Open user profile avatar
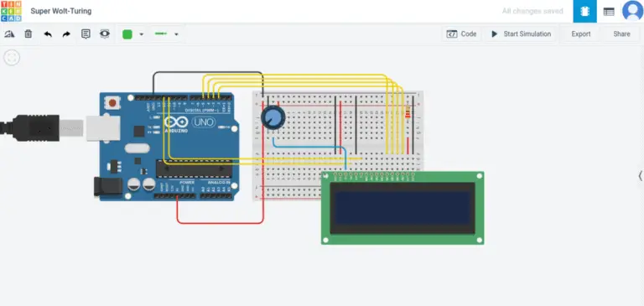 632,11
